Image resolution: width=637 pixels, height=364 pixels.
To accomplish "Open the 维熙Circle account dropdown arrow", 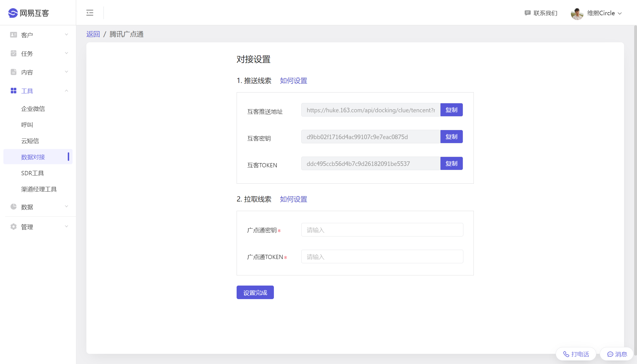I will [620, 13].
